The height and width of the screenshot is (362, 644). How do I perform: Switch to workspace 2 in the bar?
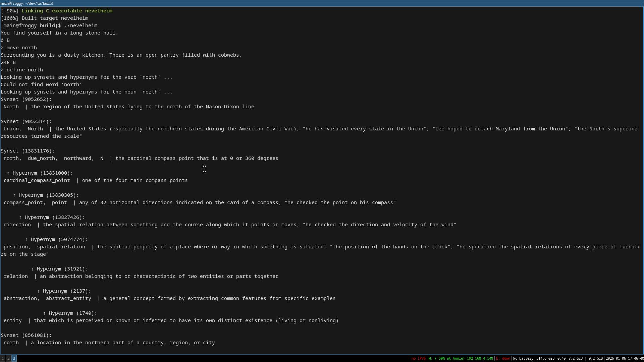point(8,358)
